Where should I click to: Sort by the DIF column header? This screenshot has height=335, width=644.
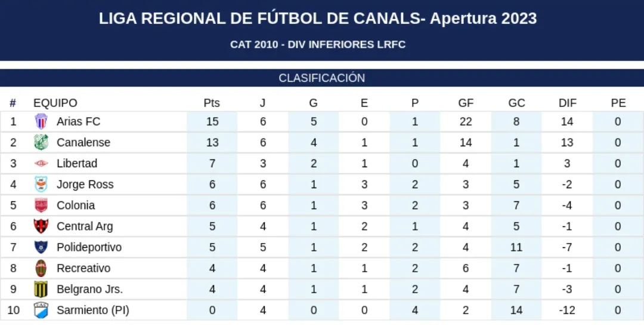pyautogui.click(x=567, y=103)
